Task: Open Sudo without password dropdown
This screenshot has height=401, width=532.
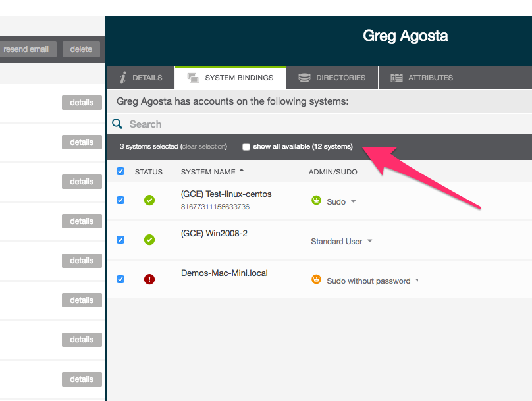Action: [x=417, y=281]
